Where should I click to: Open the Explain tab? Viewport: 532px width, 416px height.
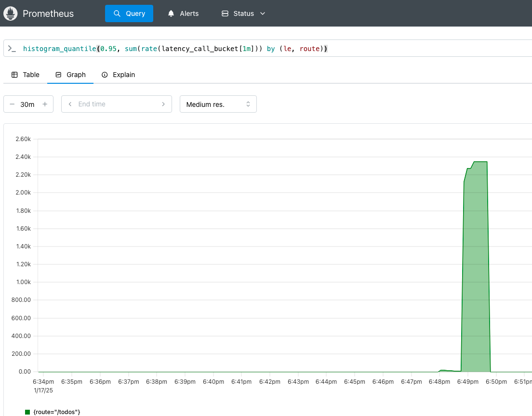click(x=118, y=75)
